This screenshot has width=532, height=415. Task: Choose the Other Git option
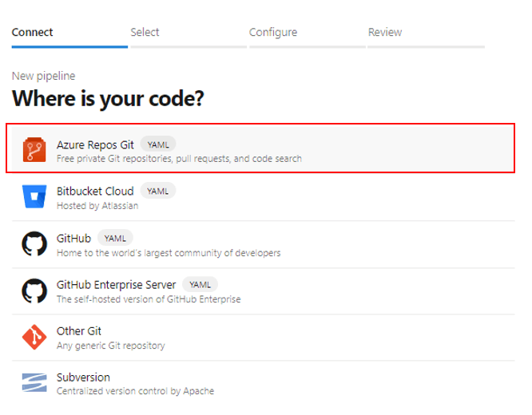pos(79,331)
